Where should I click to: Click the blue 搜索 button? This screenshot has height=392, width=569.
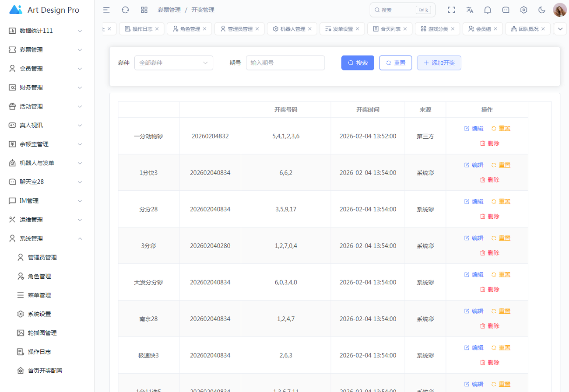coord(358,63)
